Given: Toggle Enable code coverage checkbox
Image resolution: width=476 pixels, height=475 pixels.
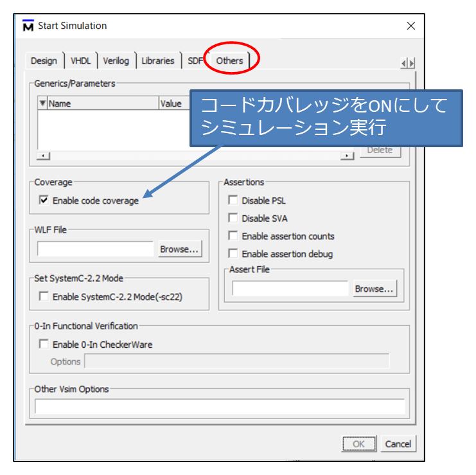Looking at the screenshot, I should coord(44,200).
